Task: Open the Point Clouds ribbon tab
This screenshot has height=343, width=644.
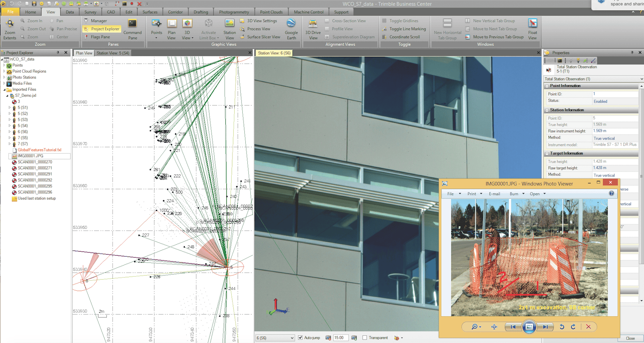Action: point(271,12)
